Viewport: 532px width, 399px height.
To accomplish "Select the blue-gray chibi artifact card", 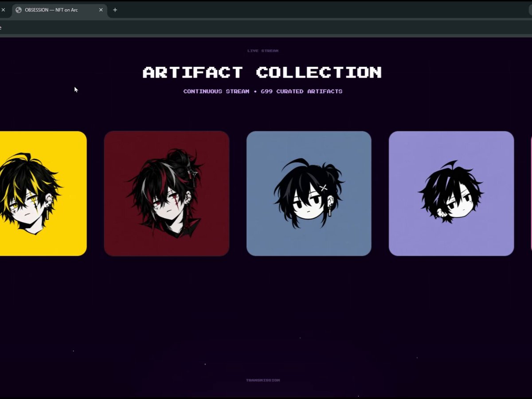I will click(309, 193).
